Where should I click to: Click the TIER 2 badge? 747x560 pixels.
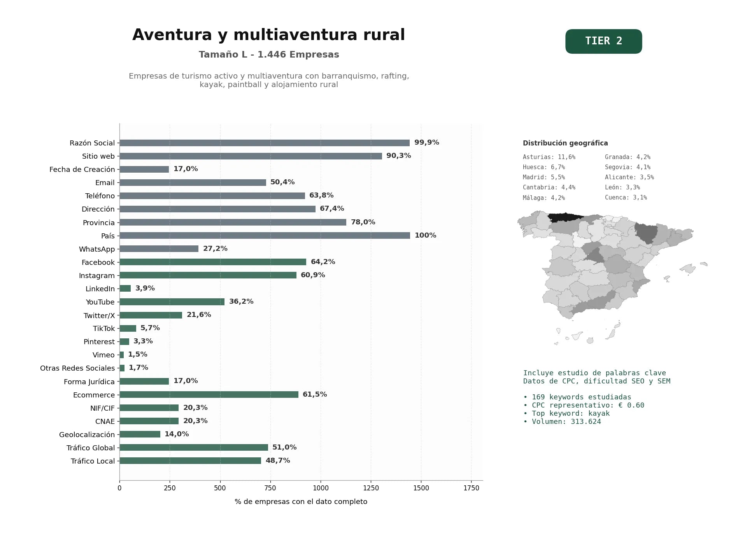603,41
